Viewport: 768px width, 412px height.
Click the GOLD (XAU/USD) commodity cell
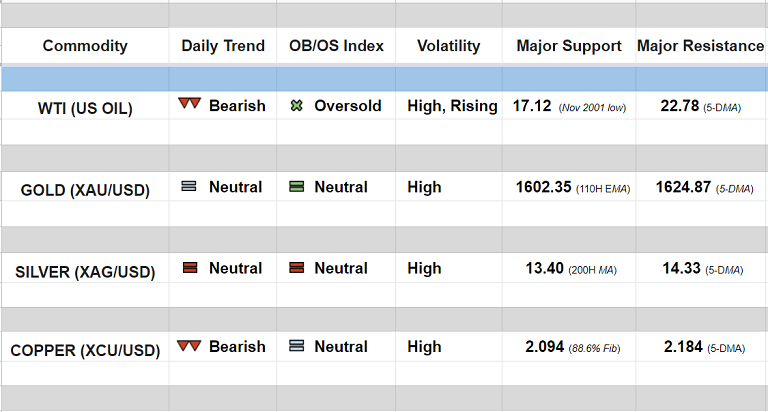pos(85,189)
